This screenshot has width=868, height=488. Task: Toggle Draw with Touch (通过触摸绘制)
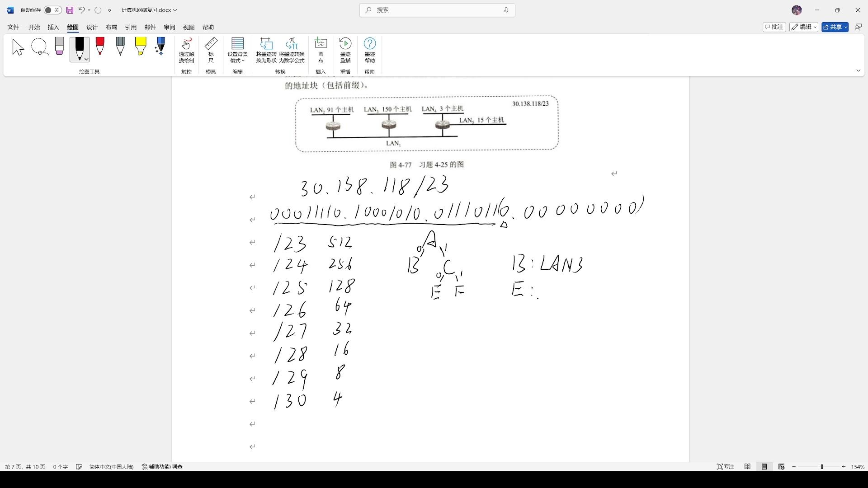pos(186,50)
